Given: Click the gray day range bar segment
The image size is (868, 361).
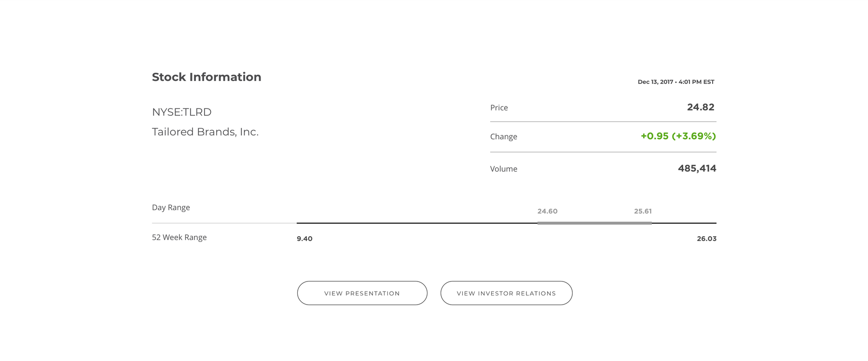Looking at the screenshot, I should click(594, 223).
